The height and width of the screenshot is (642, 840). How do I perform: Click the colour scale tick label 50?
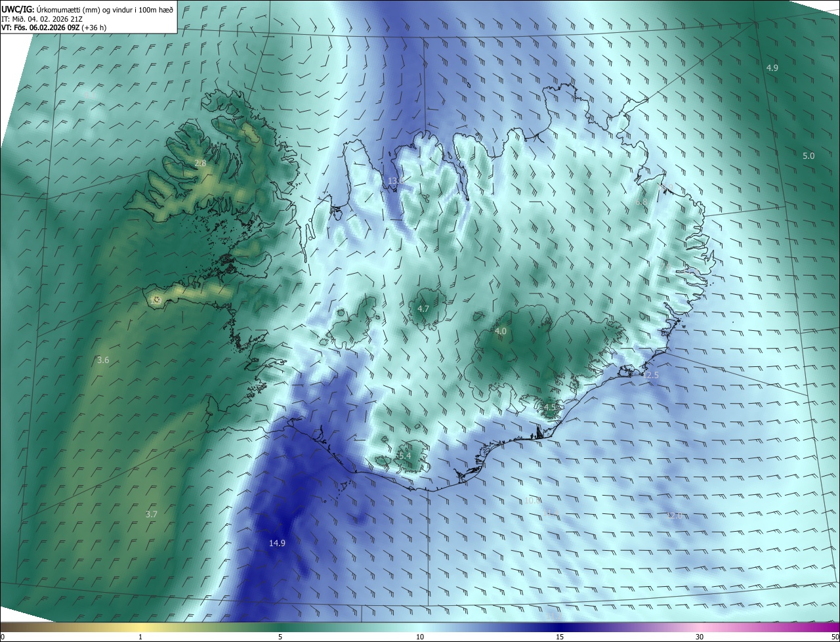coord(835,637)
